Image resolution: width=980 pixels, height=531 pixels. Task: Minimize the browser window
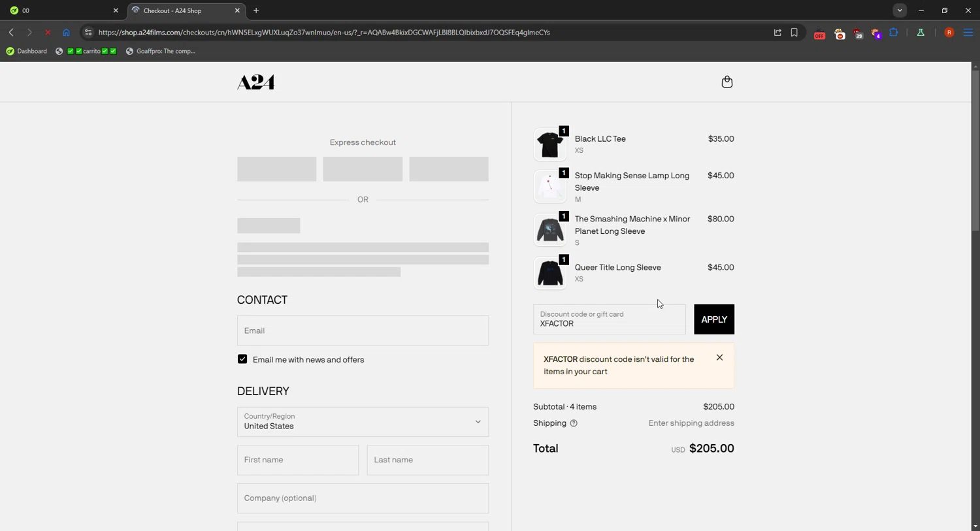pyautogui.click(x=921, y=10)
